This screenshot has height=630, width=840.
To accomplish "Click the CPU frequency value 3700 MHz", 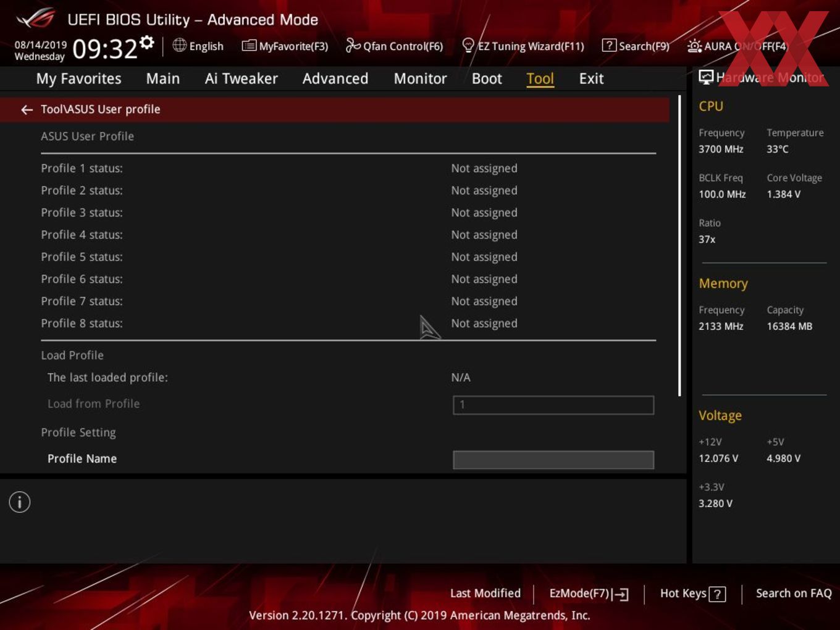I will 721,149.
